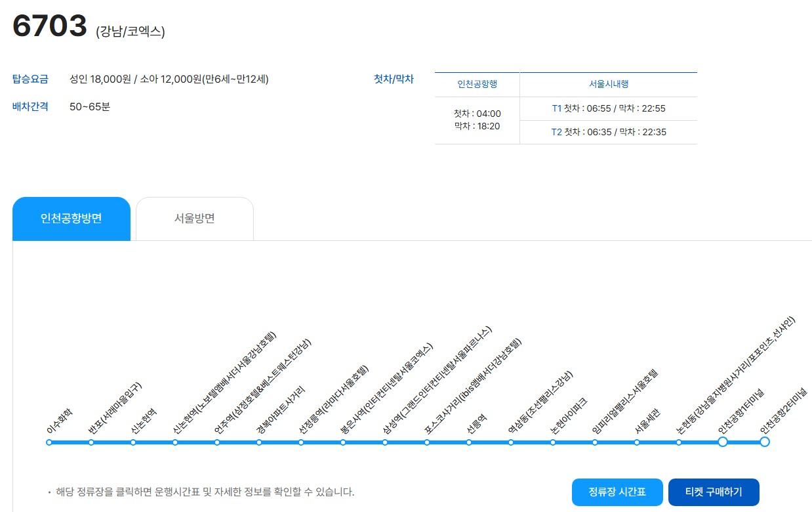Click the 삼성역 COEX stop marker

[384, 442]
